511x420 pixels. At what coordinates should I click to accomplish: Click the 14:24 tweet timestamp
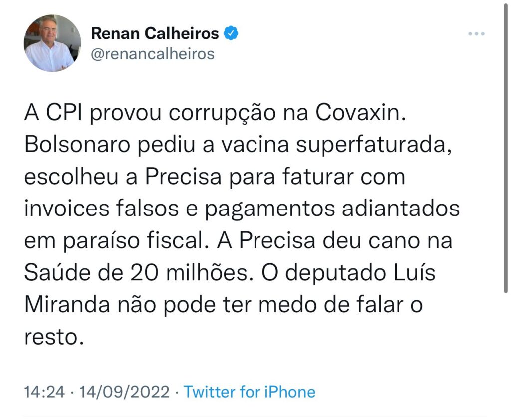[45, 392]
